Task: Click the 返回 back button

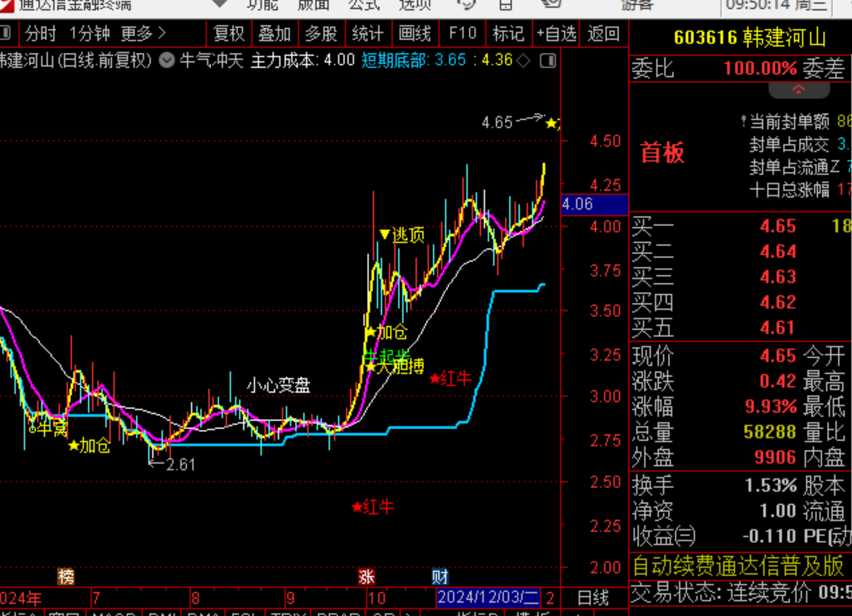Action: [x=604, y=34]
